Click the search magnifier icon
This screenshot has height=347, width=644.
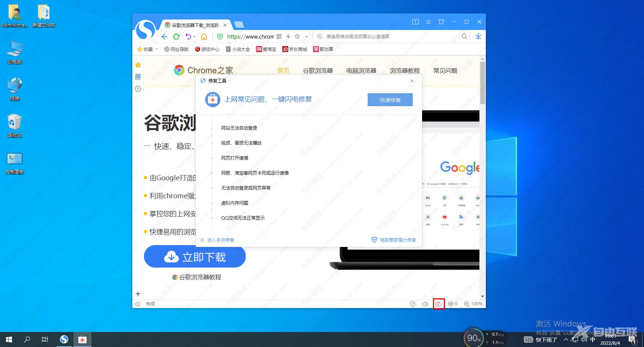464,36
